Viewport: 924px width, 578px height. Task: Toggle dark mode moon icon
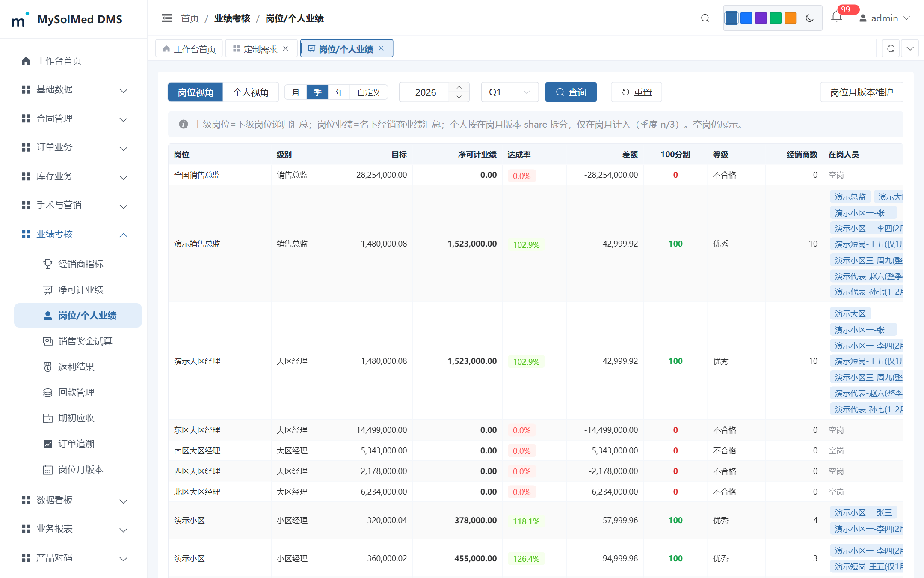809,18
